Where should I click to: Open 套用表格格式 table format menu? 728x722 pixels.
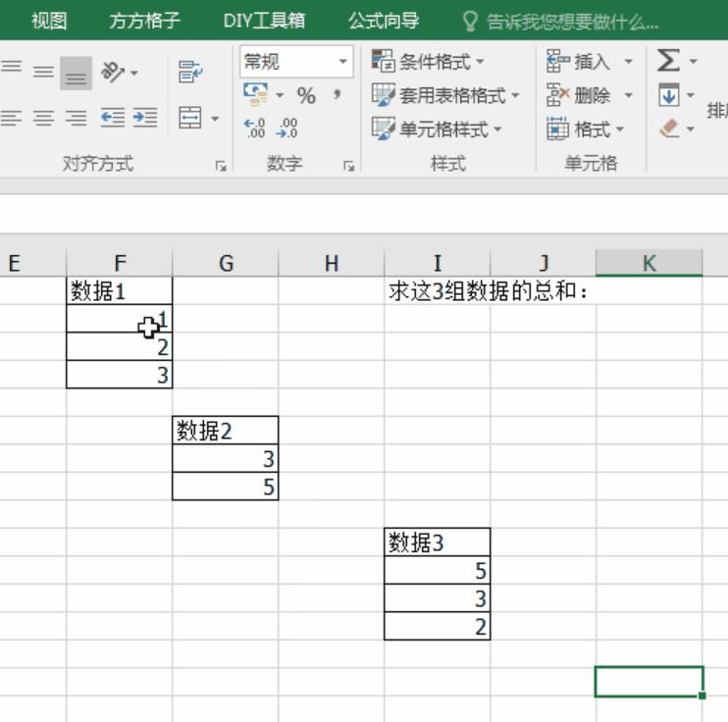(x=445, y=95)
